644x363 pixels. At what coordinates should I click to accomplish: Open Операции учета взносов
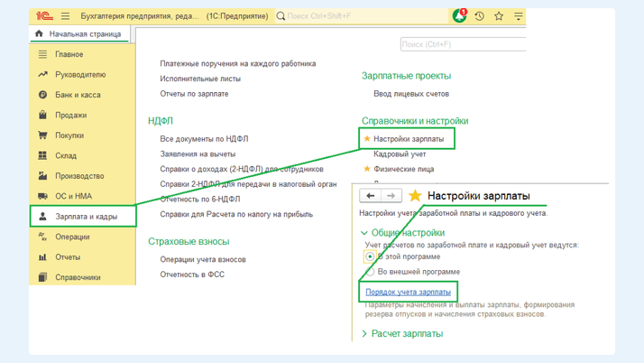pyautogui.click(x=203, y=259)
